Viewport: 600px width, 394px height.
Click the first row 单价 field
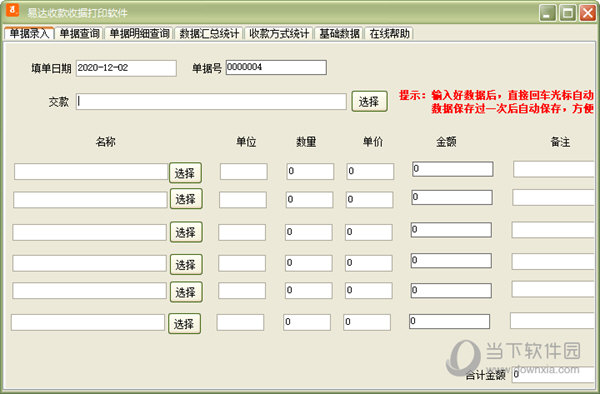click(370, 171)
